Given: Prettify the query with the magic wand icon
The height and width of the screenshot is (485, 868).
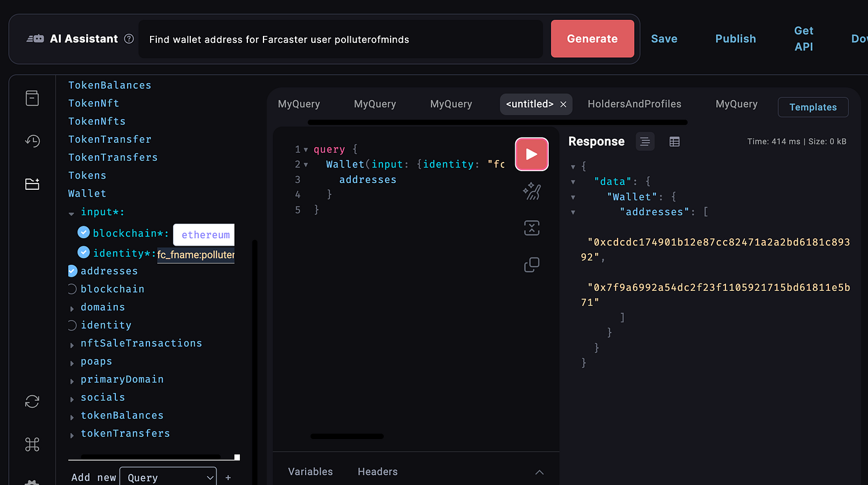Looking at the screenshot, I should point(531,191).
